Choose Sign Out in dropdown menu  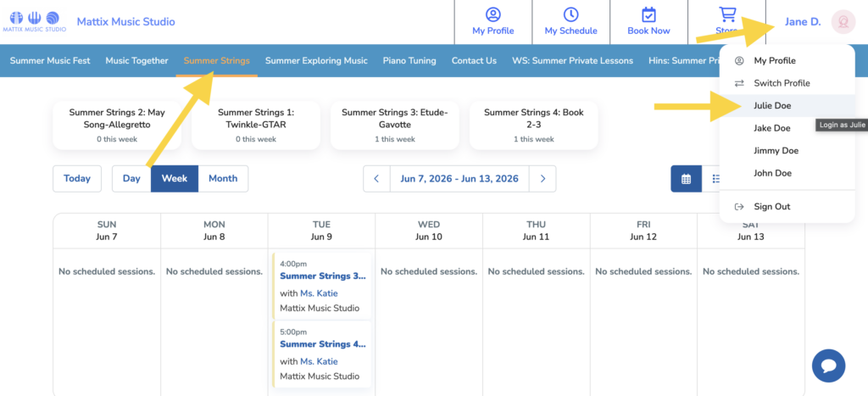click(x=771, y=207)
